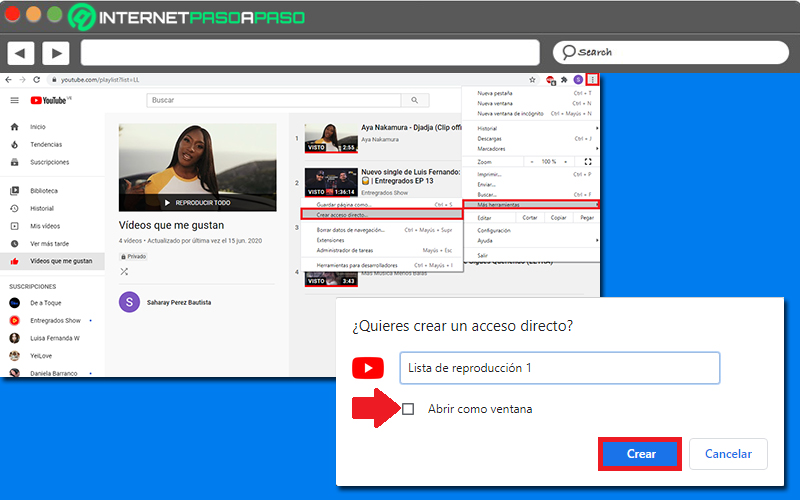Click the shortcut name field
800x500 pixels.
(560, 368)
